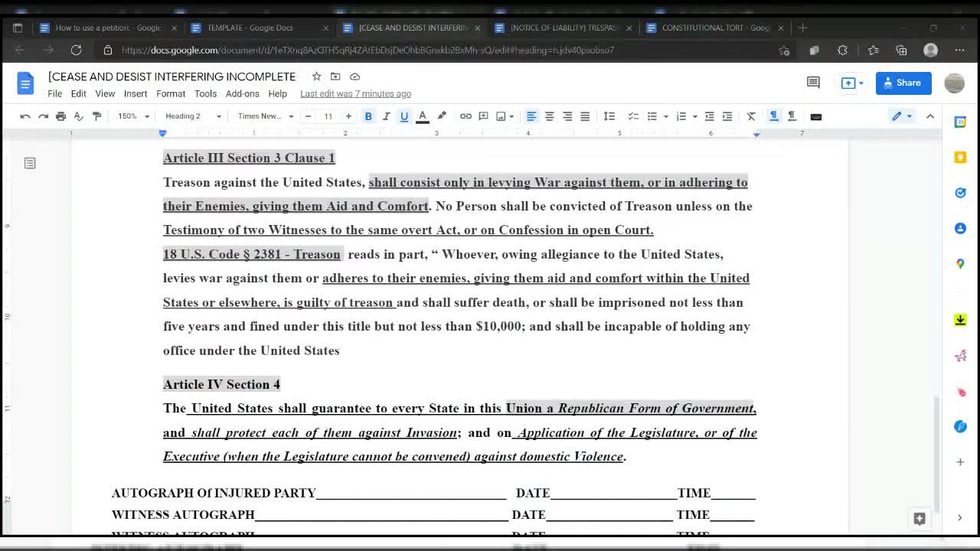Screen dimensions: 980x551
Task: Open Google Tasks side panel
Action: click(960, 193)
